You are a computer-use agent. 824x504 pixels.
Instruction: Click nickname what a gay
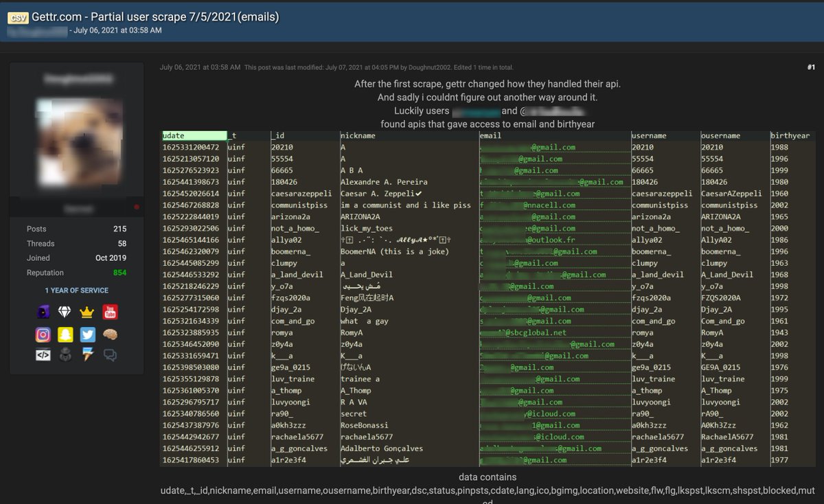(364, 321)
